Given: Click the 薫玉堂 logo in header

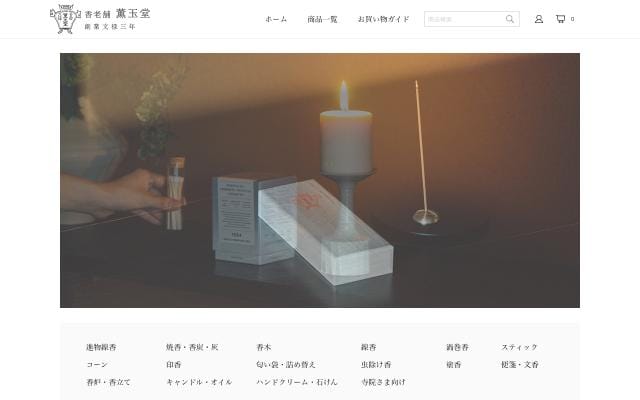Looking at the screenshot, I should point(100,19).
